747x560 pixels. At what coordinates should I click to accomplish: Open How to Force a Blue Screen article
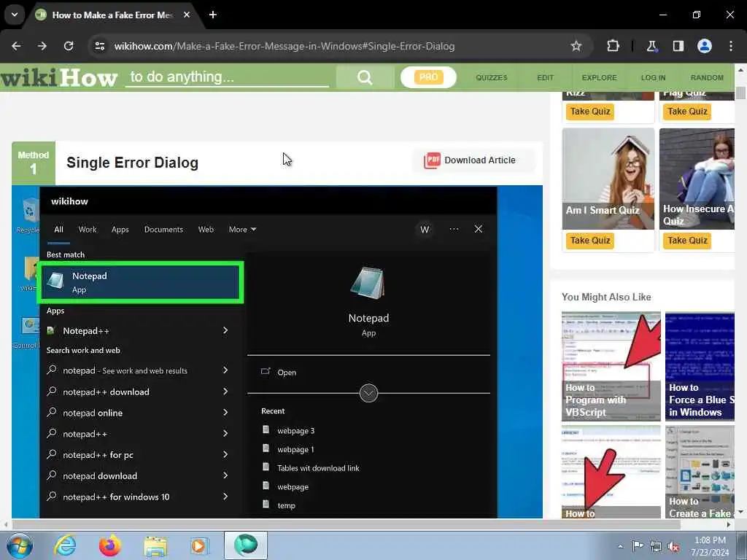point(700,366)
